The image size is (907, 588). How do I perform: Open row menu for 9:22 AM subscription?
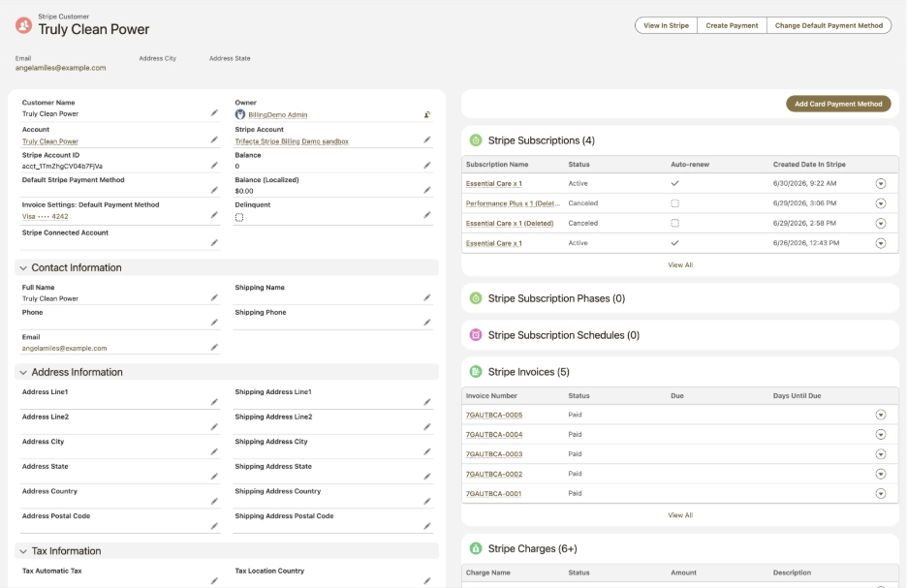click(x=881, y=184)
